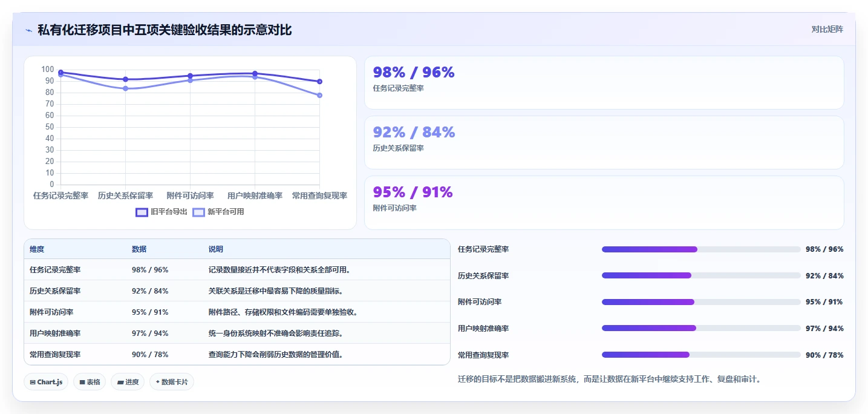Click 95% / 91% beside the 附件可访问率 progress bar
Screen dimensions: 868x414
pos(824,302)
